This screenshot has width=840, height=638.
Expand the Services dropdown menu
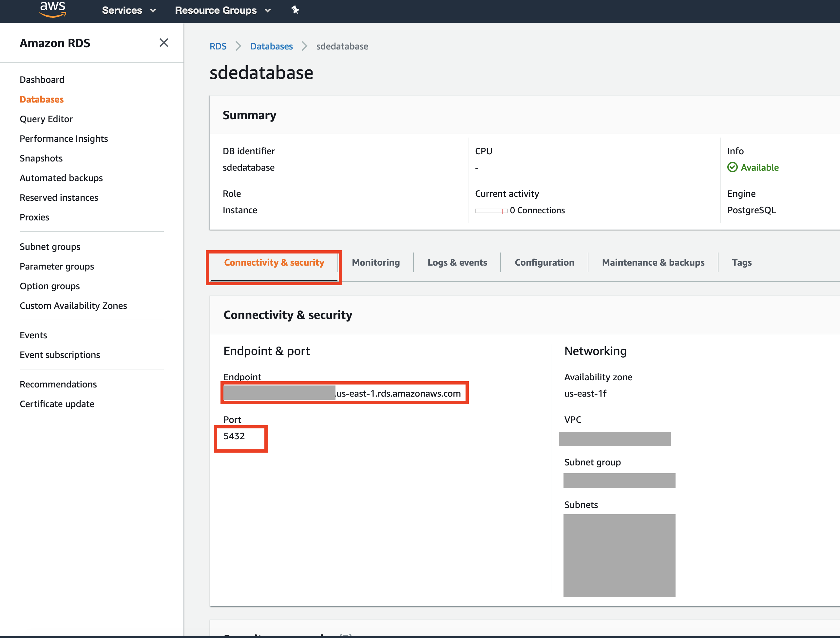128,11
